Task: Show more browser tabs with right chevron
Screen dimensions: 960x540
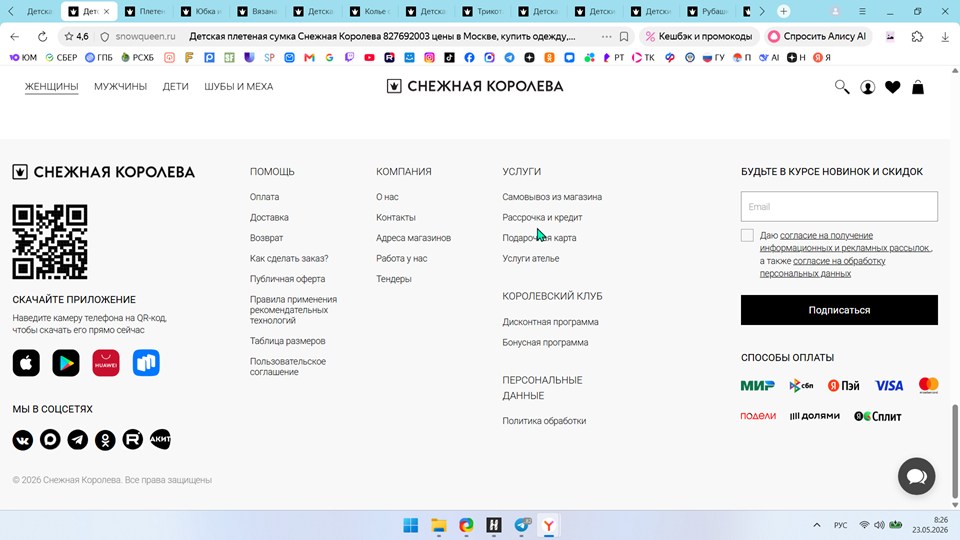Action: [762, 11]
